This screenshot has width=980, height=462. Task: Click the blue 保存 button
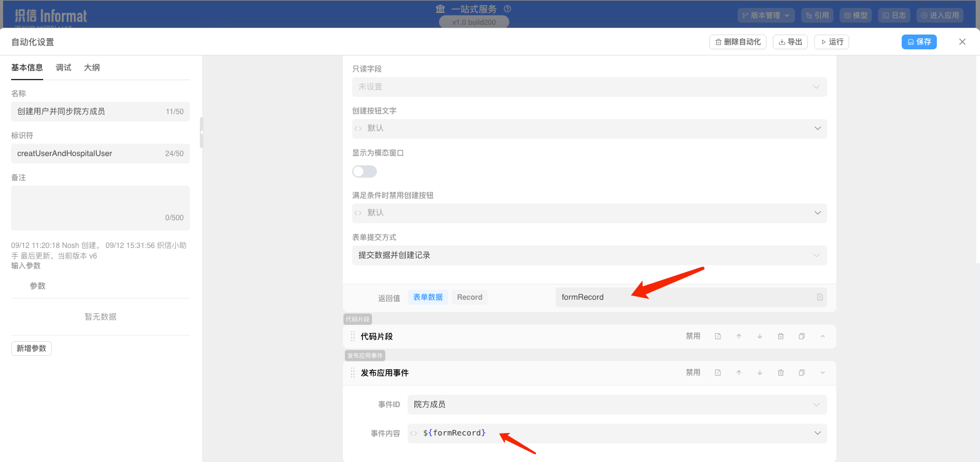[919, 42]
